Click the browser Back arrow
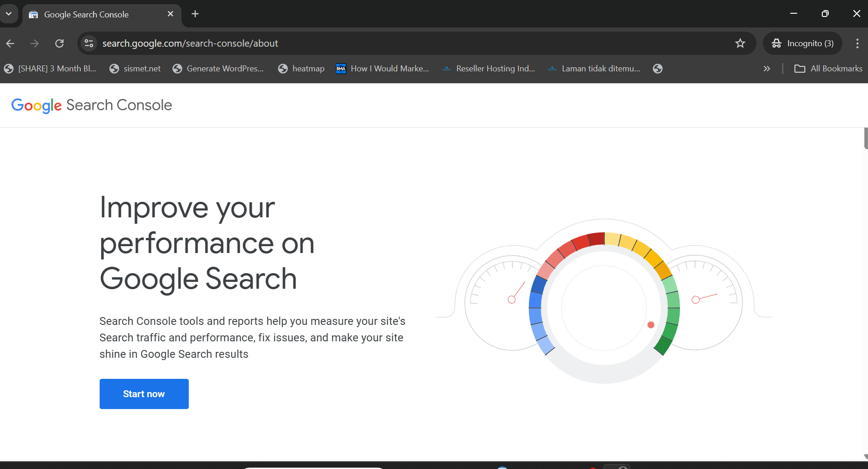 coord(11,43)
